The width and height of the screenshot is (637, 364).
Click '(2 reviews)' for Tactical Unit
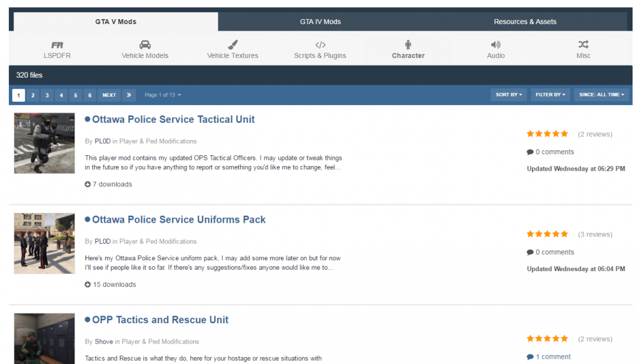point(595,134)
